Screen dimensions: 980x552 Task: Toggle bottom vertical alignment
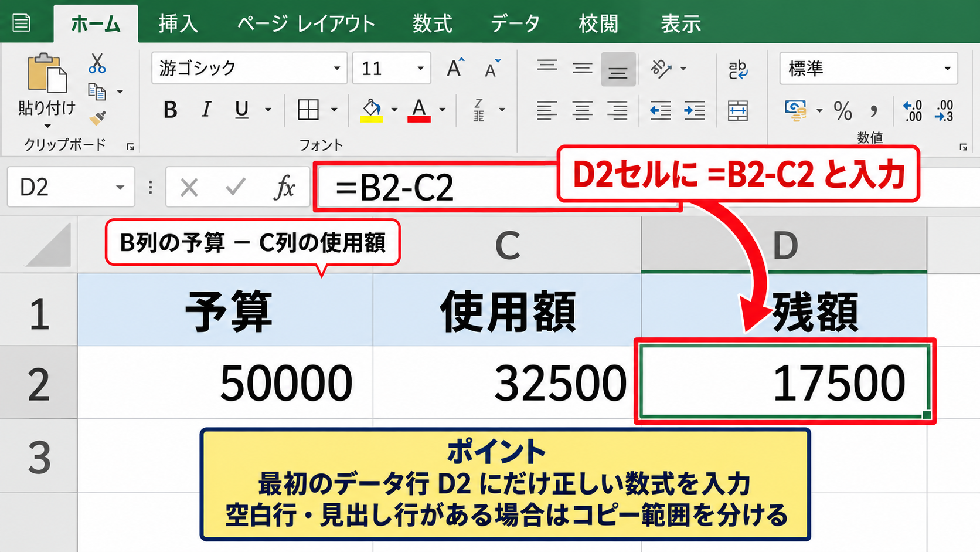pyautogui.click(x=618, y=69)
